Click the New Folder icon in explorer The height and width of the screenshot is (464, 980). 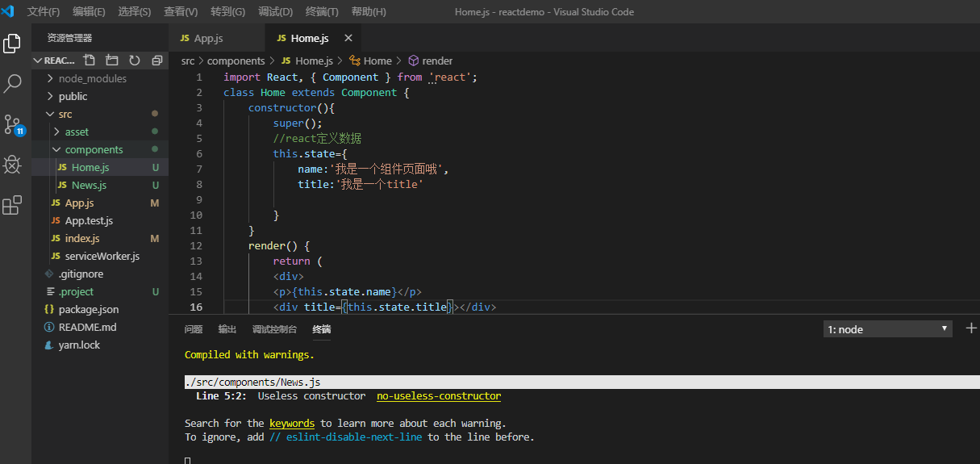[112, 61]
